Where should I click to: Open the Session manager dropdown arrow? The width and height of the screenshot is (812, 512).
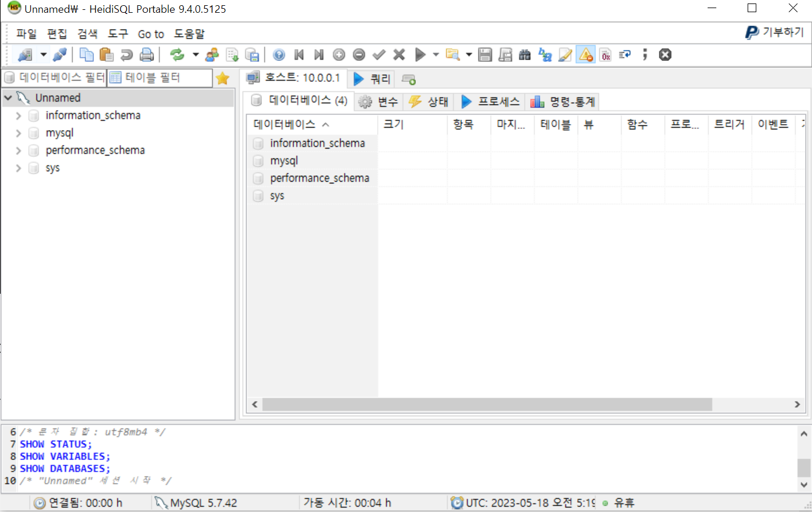point(43,55)
